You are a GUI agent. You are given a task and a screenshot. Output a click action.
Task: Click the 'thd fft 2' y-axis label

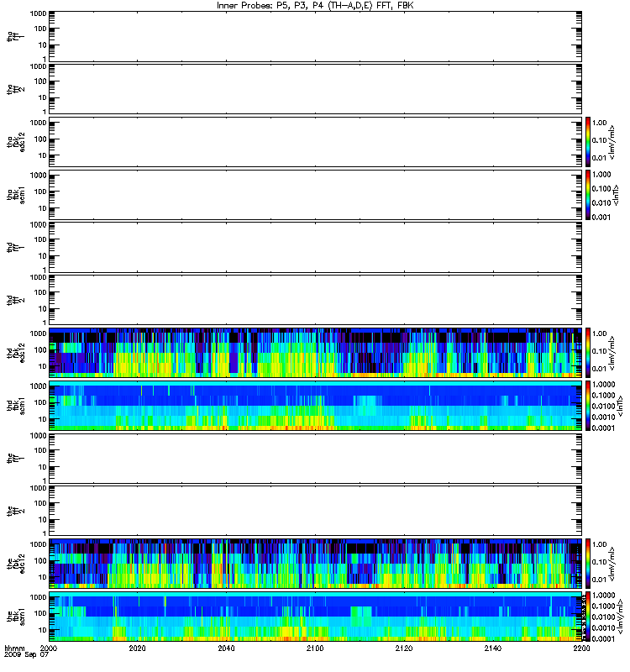click(15, 300)
